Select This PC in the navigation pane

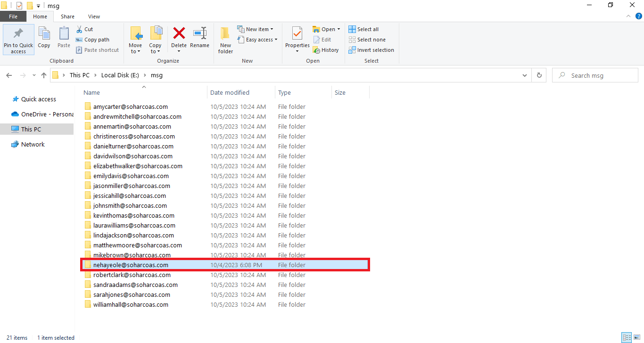point(37,129)
